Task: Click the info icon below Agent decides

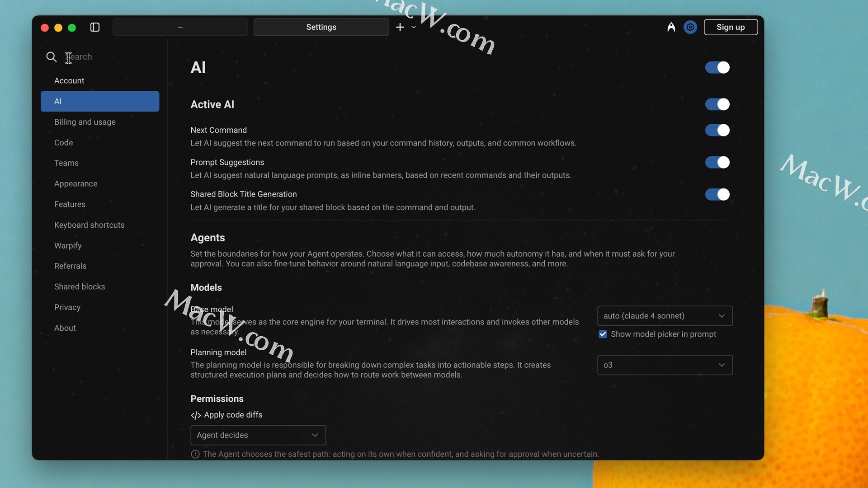Action: click(195, 454)
